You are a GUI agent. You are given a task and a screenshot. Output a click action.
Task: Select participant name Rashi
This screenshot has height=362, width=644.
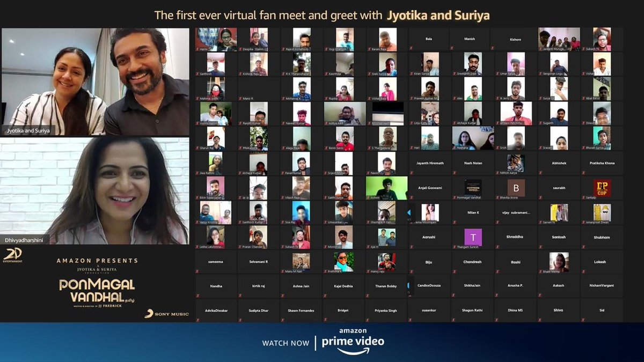pyautogui.click(x=516, y=262)
